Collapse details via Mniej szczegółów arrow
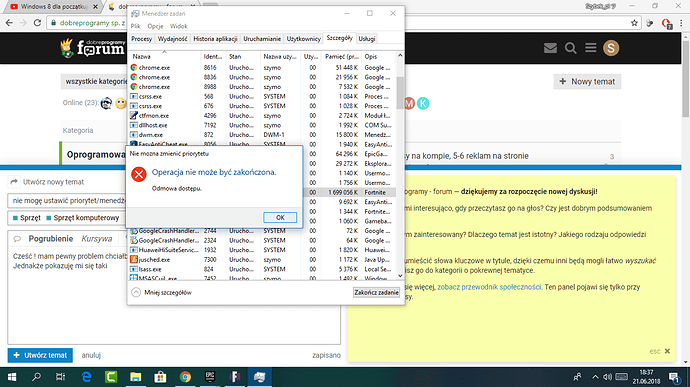 (136, 292)
